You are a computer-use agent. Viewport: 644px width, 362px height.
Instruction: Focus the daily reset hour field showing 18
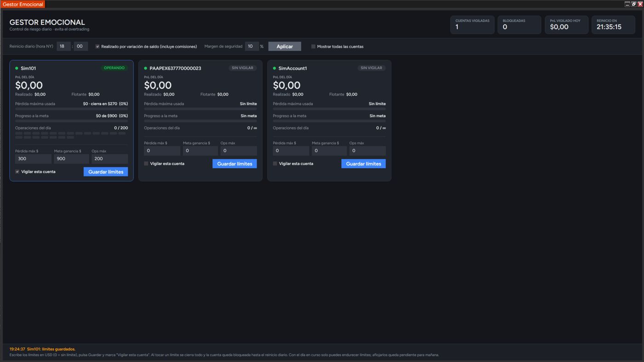click(x=63, y=46)
